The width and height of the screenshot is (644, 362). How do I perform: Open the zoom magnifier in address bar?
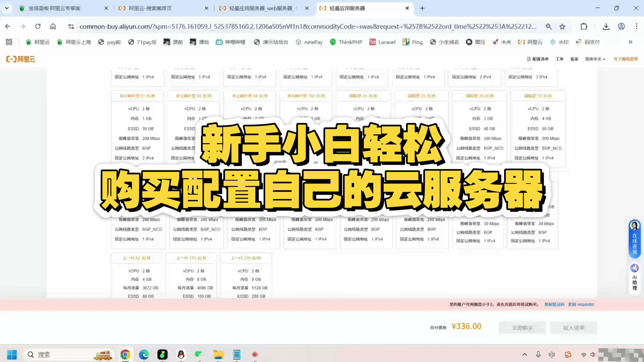tap(549, 26)
